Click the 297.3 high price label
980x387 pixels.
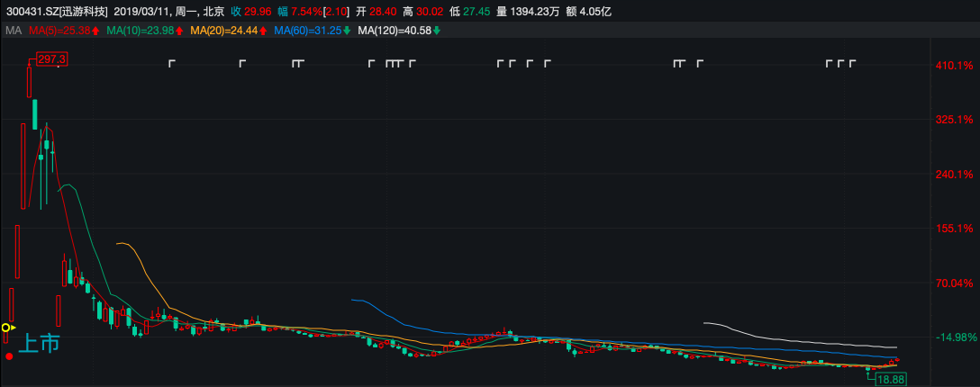[51, 58]
